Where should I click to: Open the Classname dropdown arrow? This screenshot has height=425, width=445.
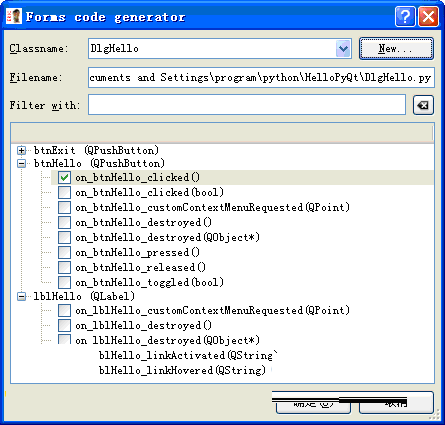tap(343, 49)
